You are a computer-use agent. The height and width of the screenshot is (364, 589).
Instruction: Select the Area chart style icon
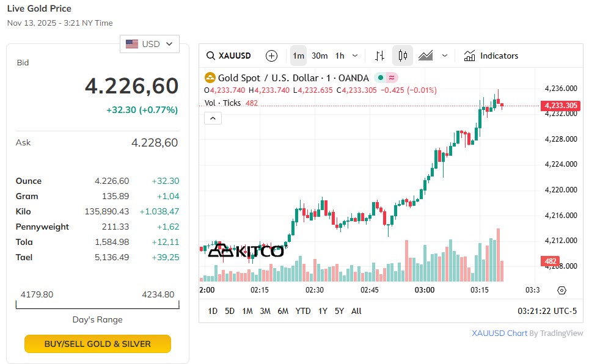tap(426, 56)
